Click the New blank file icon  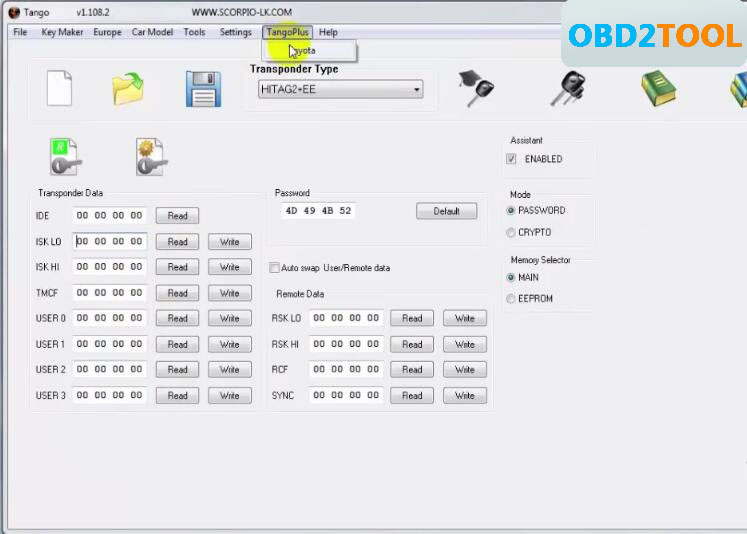[60, 88]
